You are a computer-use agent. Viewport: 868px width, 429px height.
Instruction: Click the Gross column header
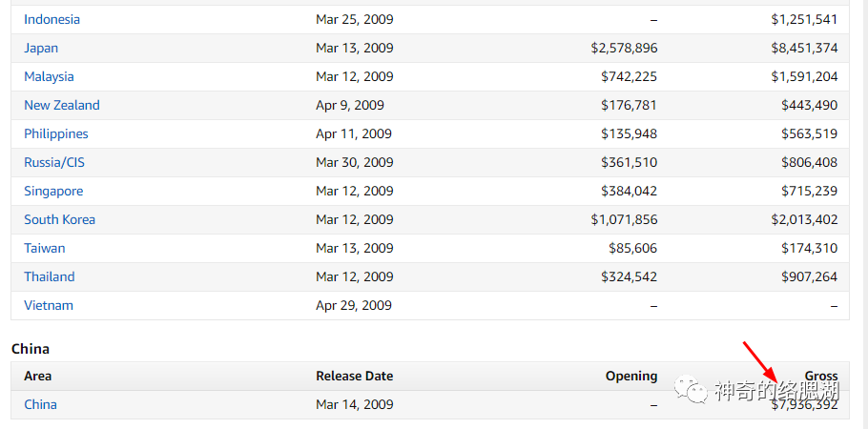click(x=821, y=377)
